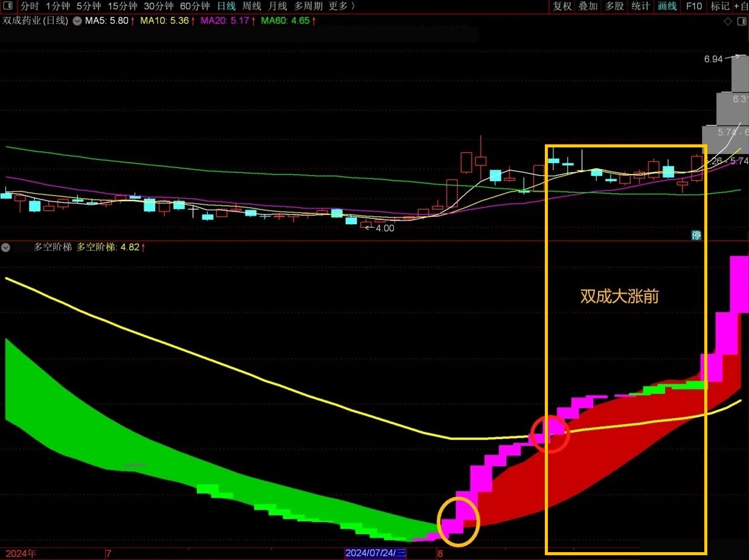Image resolution: width=749 pixels, height=560 pixels.
Task: Open 多周期 multi-period view
Action: [308, 6]
